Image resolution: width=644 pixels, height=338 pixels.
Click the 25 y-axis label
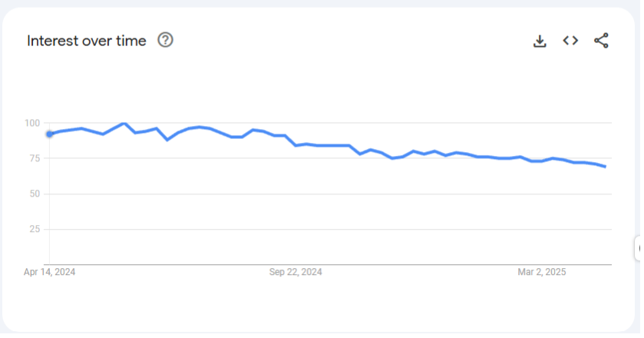point(35,229)
